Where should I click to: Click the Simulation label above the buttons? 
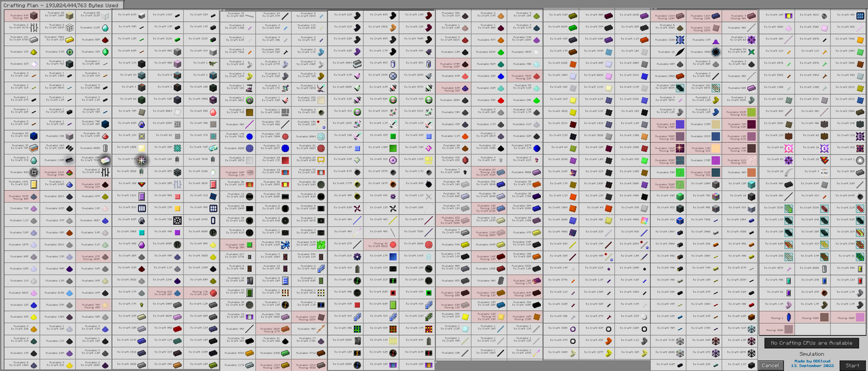click(811, 354)
